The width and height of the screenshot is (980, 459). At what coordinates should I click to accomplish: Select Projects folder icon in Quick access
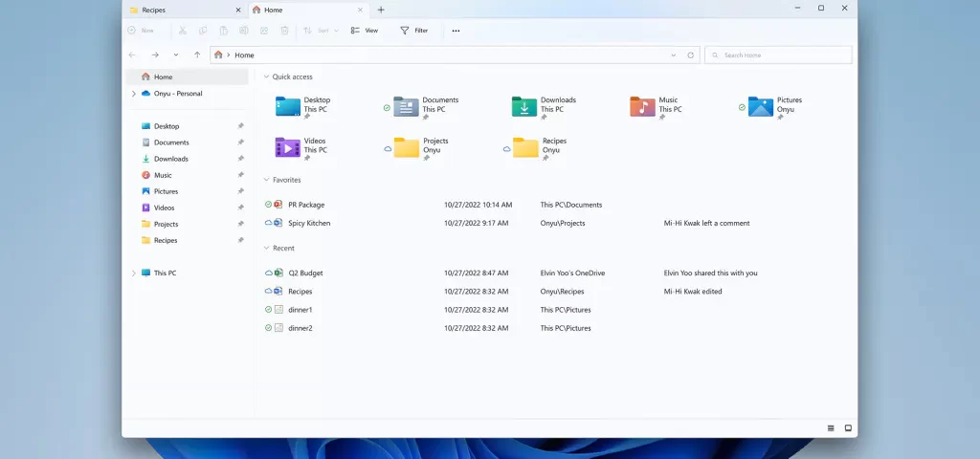click(x=406, y=147)
